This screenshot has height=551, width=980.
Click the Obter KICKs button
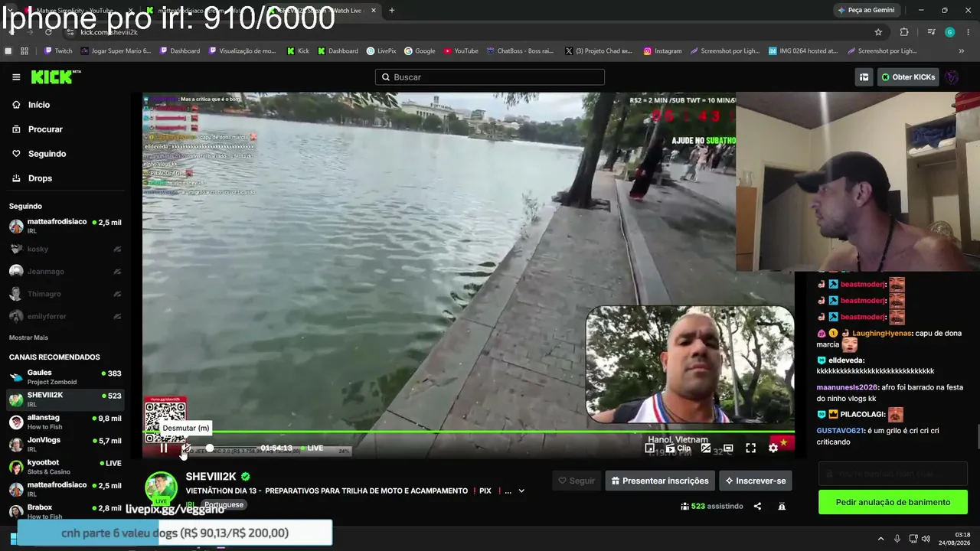[x=908, y=77]
